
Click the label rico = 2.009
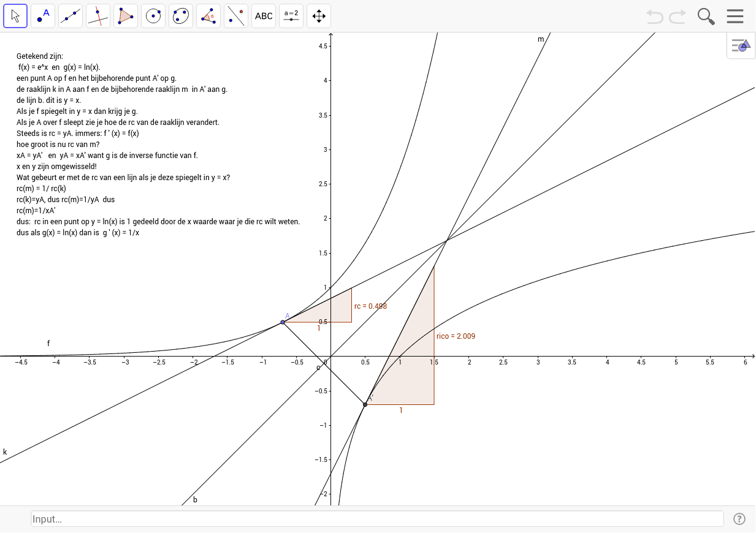click(x=456, y=336)
